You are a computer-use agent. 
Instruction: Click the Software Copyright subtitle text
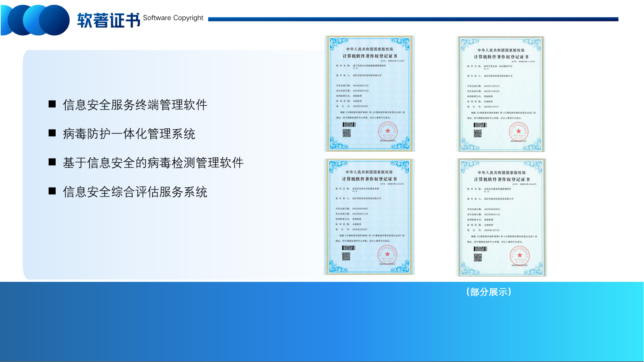[173, 18]
